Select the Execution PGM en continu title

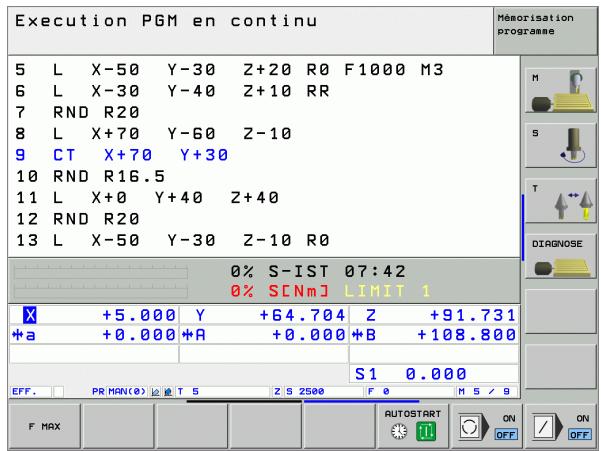(166, 21)
